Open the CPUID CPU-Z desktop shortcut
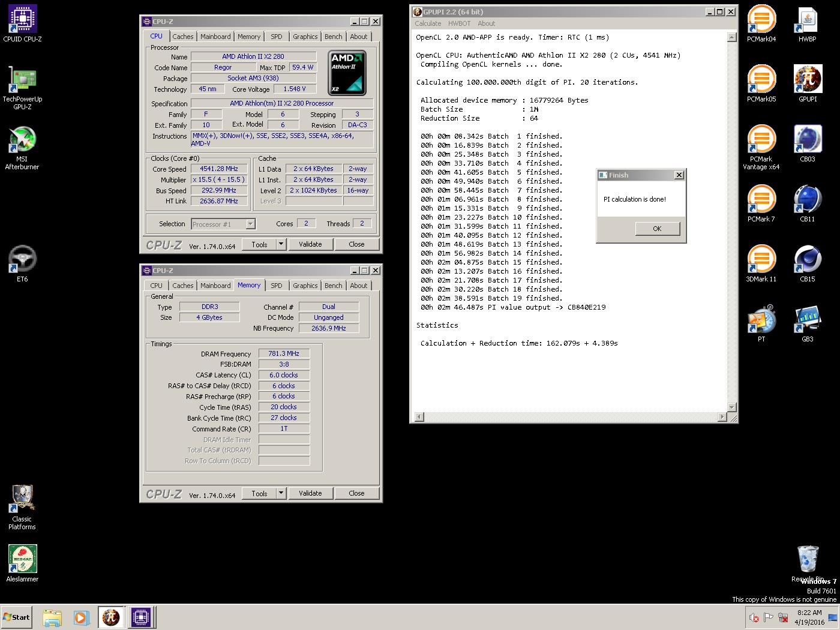The height and width of the screenshot is (630, 840). pos(22,24)
